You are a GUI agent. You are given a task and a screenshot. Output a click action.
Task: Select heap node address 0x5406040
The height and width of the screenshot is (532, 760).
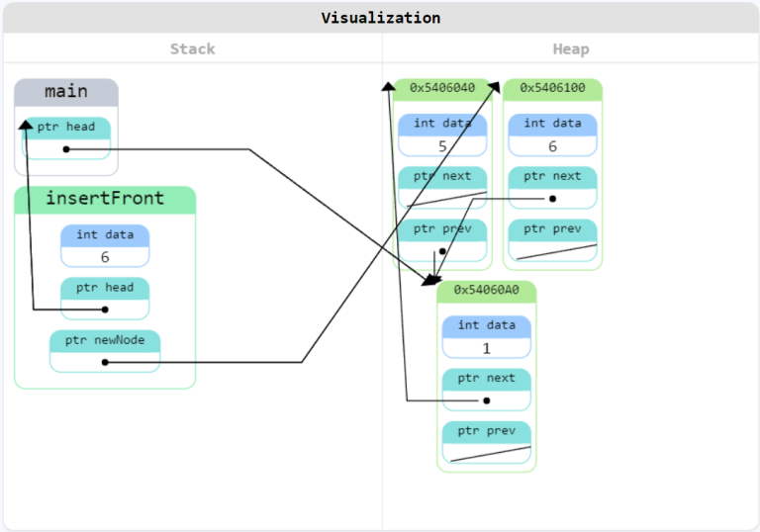tap(442, 88)
